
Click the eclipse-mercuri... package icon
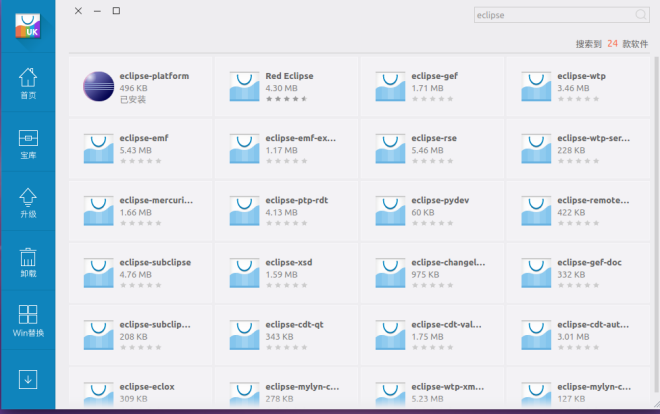98,211
